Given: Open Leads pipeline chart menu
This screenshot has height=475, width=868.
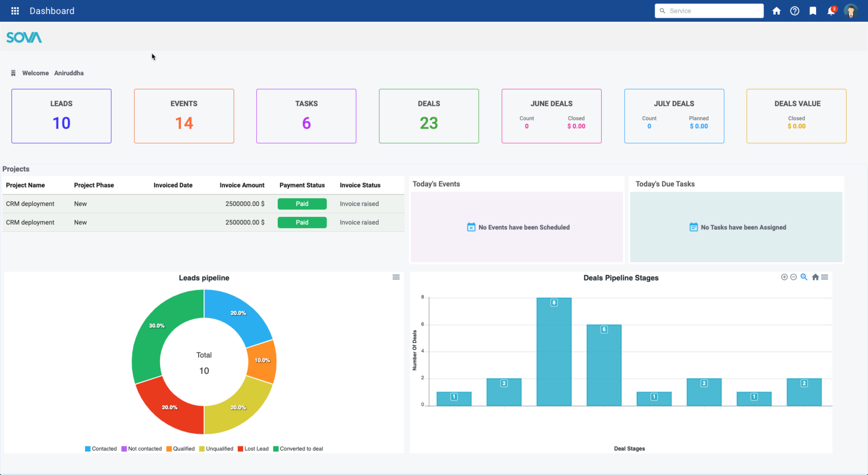Looking at the screenshot, I should 396,277.
